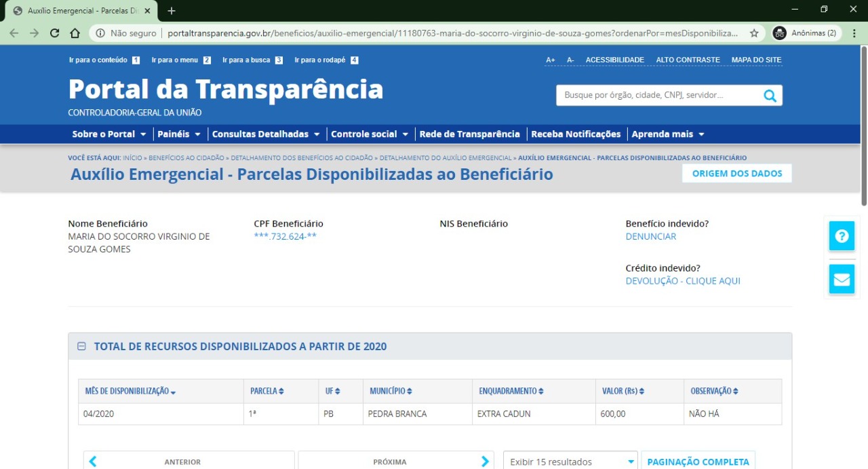Click Ir para a busca shortcut
The height and width of the screenshot is (469, 868).
pyautogui.click(x=252, y=60)
